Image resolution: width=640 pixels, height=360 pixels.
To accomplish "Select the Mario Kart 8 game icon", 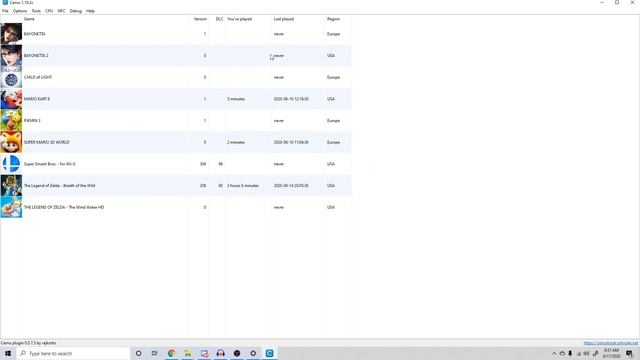I will [x=11, y=99].
